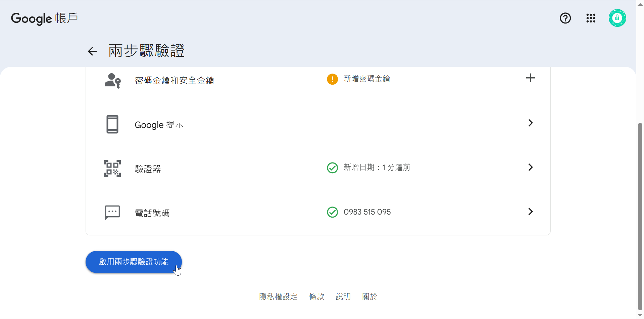Expand Google 提示 with chevron arrow
This screenshot has height=319, width=644.
click(530, 123)
